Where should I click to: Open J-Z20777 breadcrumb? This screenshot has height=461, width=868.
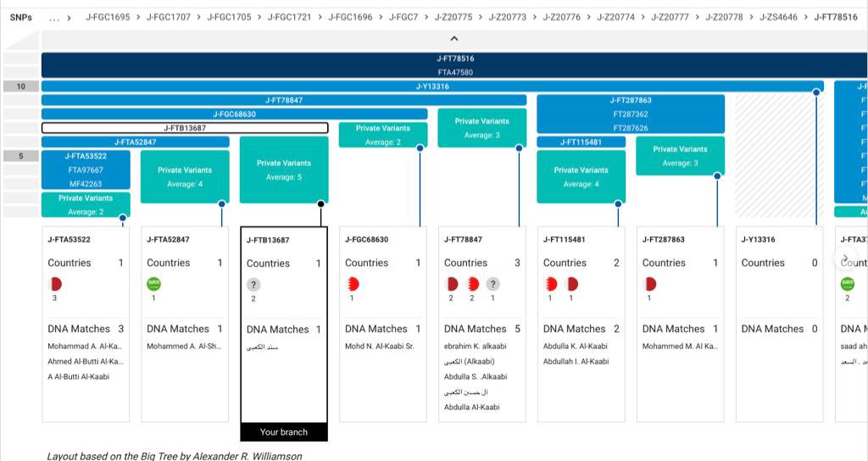(670, 17)
